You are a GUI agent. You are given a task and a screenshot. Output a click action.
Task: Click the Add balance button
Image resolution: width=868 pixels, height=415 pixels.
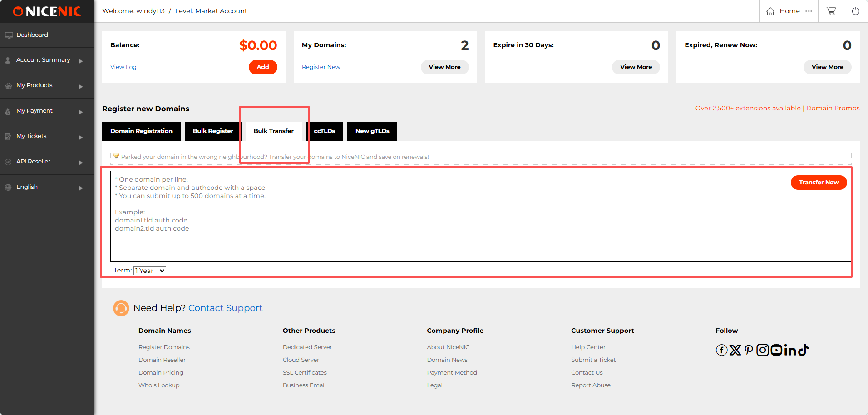pos(263,67)
